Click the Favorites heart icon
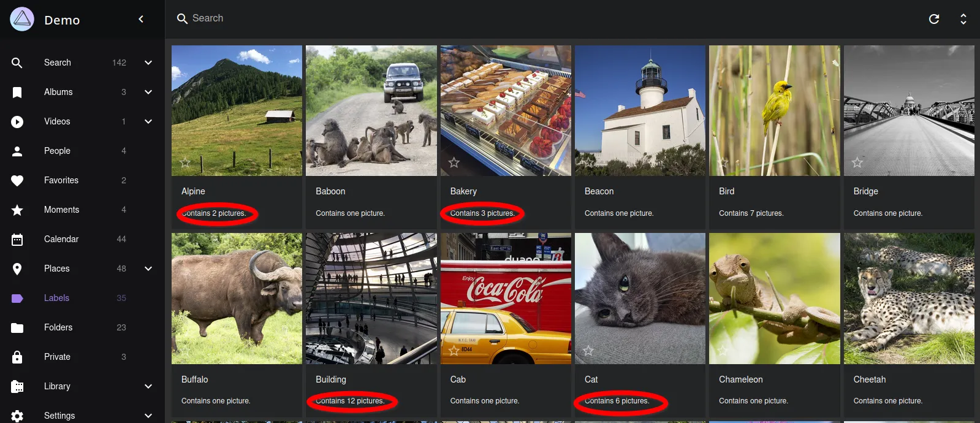 point(17,180)
